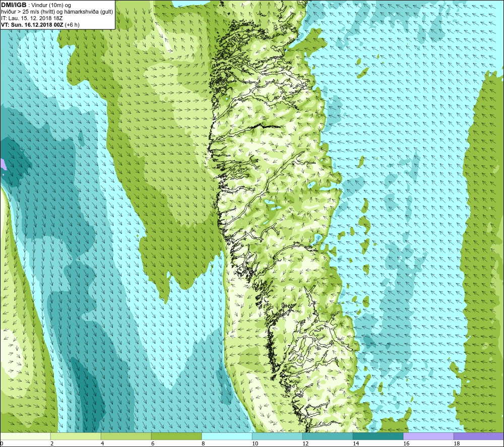Click the 10–12 m/s light teal legend swatch
This screenshot has width=504, height=447.
pos(277,436)
